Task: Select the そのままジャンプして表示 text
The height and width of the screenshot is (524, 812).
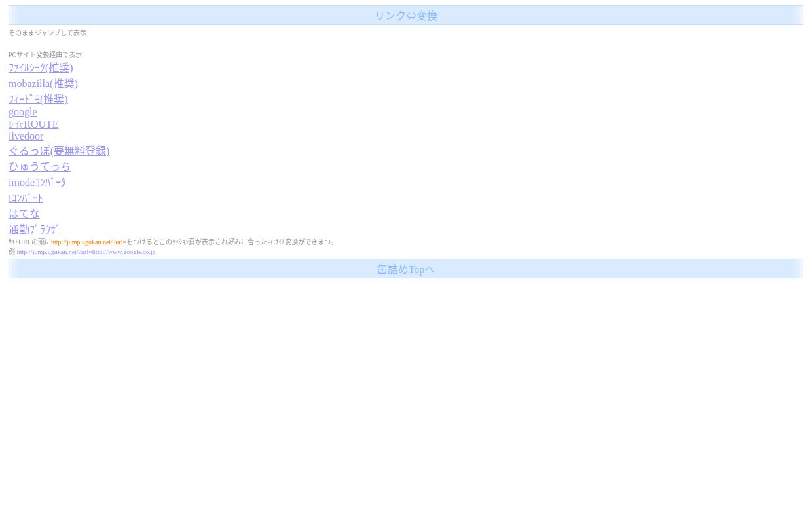Action: pyautogui.click(x=47, y=33)
